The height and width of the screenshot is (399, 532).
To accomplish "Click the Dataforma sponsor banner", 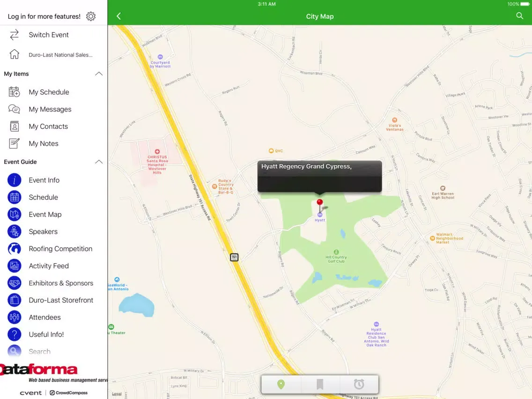I will [53, 373].
